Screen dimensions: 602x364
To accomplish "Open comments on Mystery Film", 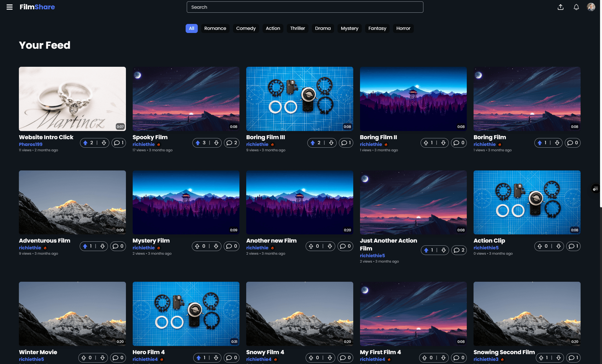I will pyautogui.click(x=232, y=246).
